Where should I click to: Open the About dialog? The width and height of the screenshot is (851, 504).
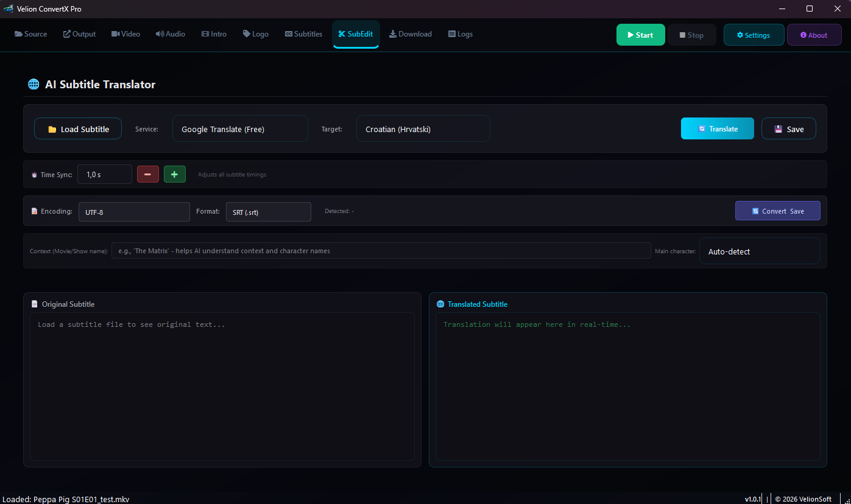(814, 35)
